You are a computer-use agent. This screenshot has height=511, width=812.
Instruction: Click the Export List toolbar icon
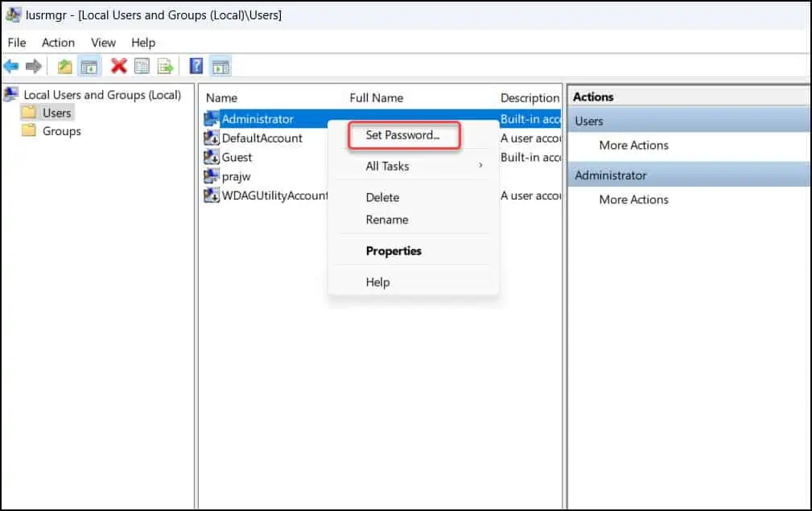tap(165, 66)
